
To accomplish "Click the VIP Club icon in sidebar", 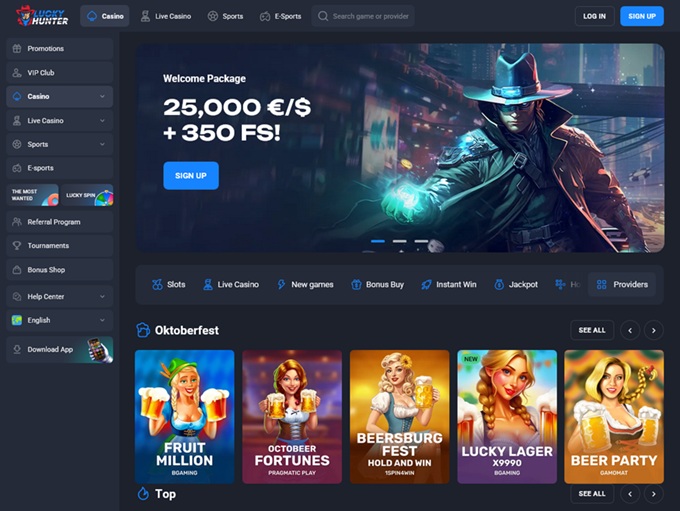I will 17,73.
